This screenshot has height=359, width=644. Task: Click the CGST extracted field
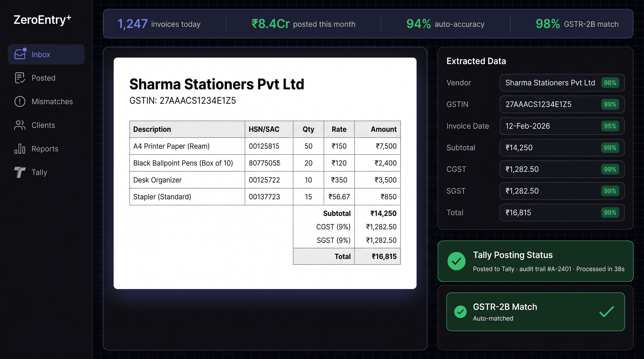coord(562,169)
